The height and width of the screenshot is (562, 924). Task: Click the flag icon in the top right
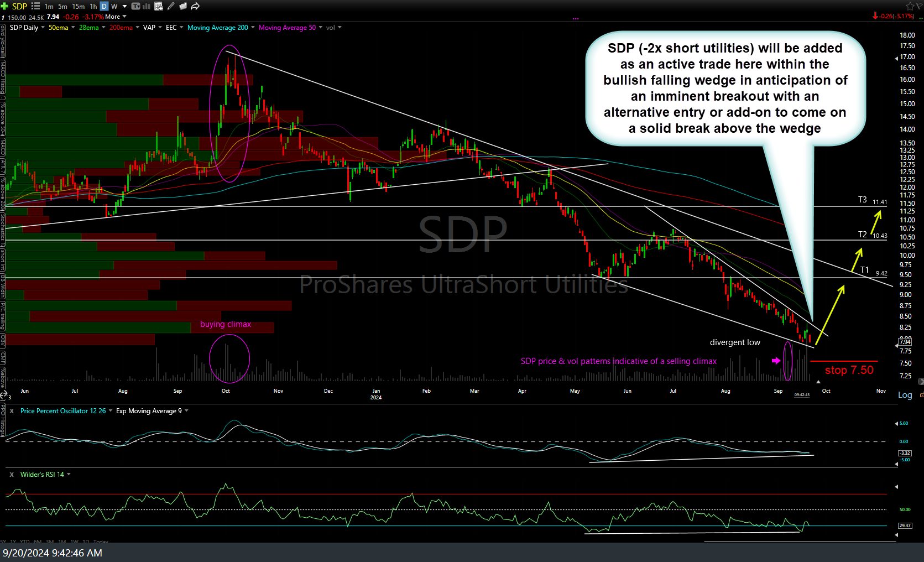918,6
